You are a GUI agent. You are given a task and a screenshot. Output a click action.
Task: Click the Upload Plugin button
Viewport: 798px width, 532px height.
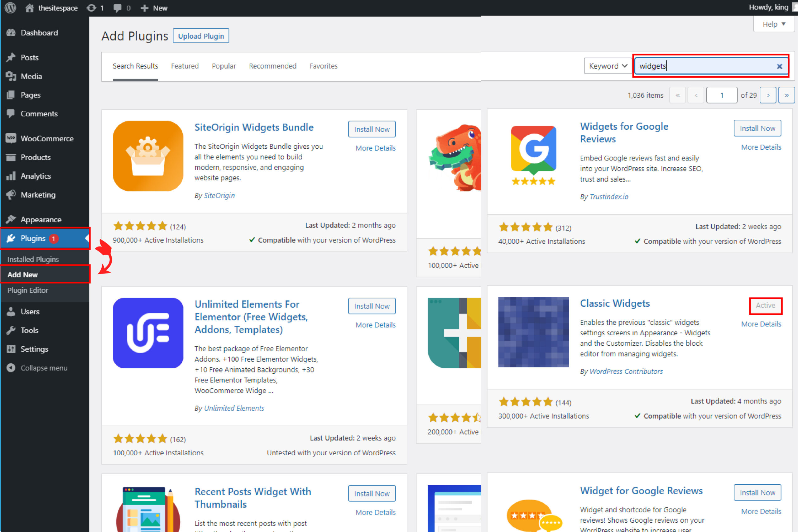[x=201, y=36]
